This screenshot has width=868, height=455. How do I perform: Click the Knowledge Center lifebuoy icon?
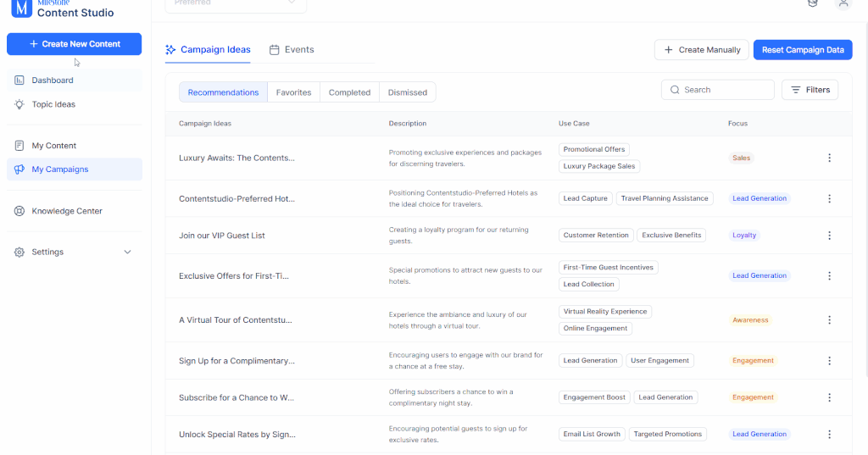(19, 211)
